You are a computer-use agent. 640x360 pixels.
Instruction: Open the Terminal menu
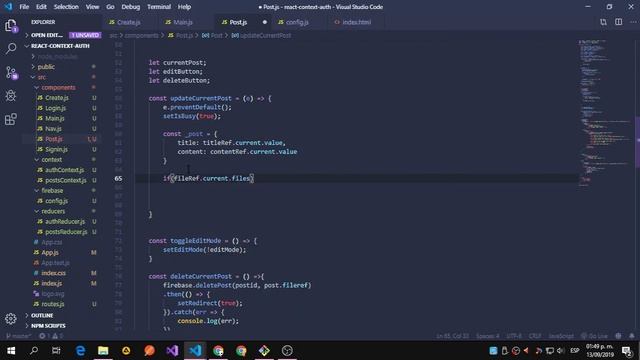pyautogui.click(x=159, y=7)
